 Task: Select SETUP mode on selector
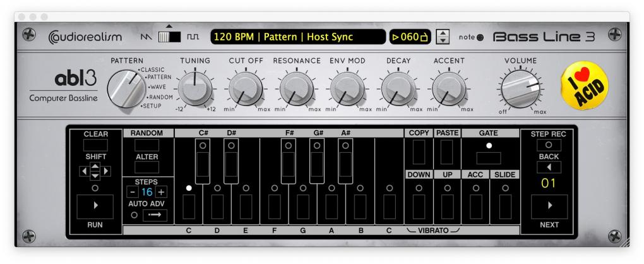[x=151, y=106]
